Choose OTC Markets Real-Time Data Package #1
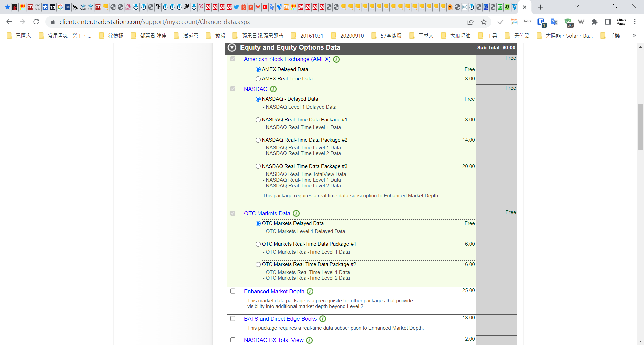Screen dimensions: 644x345 [x=258, y=244]
